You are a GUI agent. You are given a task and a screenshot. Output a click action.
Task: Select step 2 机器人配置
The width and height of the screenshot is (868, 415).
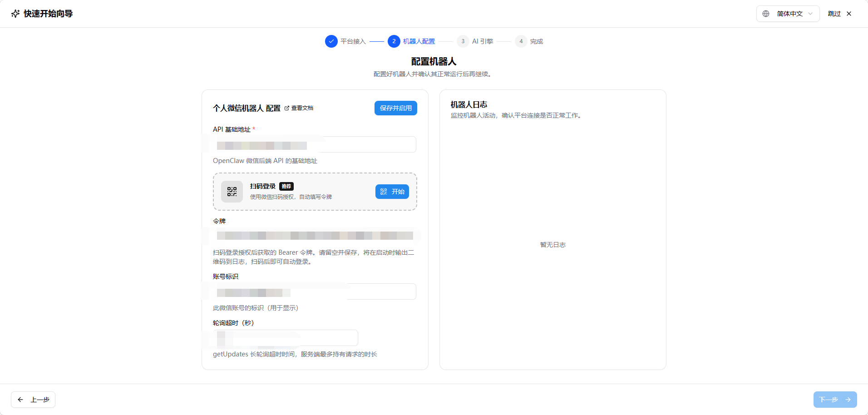tap(411, 41)
